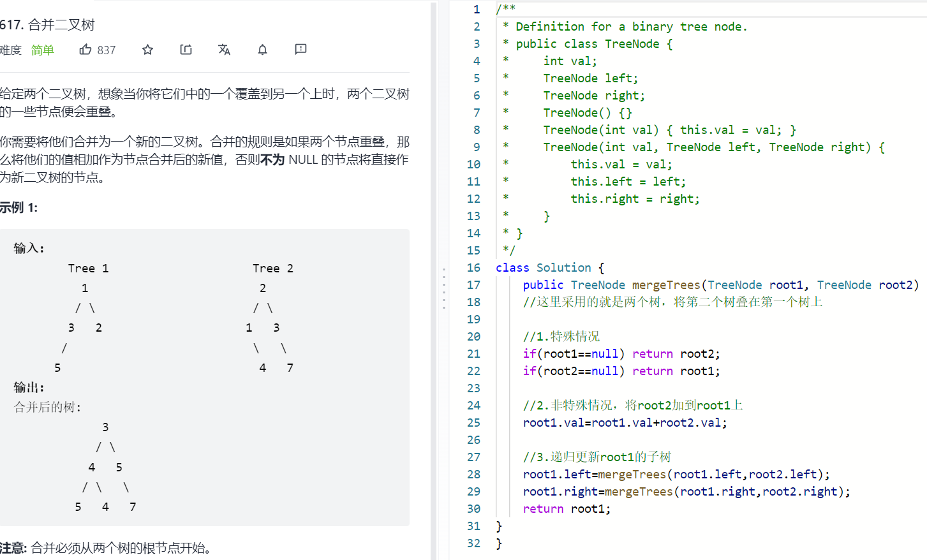Click the like count 837
Screen dimensions: 927x560
click(x=107, y=50)
